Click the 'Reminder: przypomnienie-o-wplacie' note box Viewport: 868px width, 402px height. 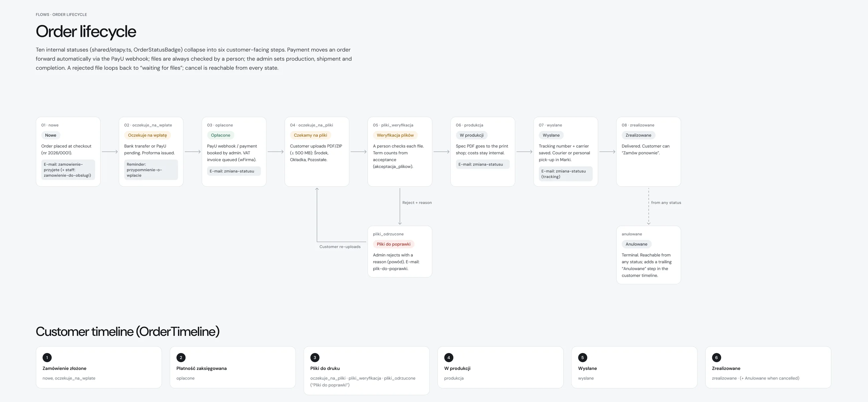pos(151,170)
